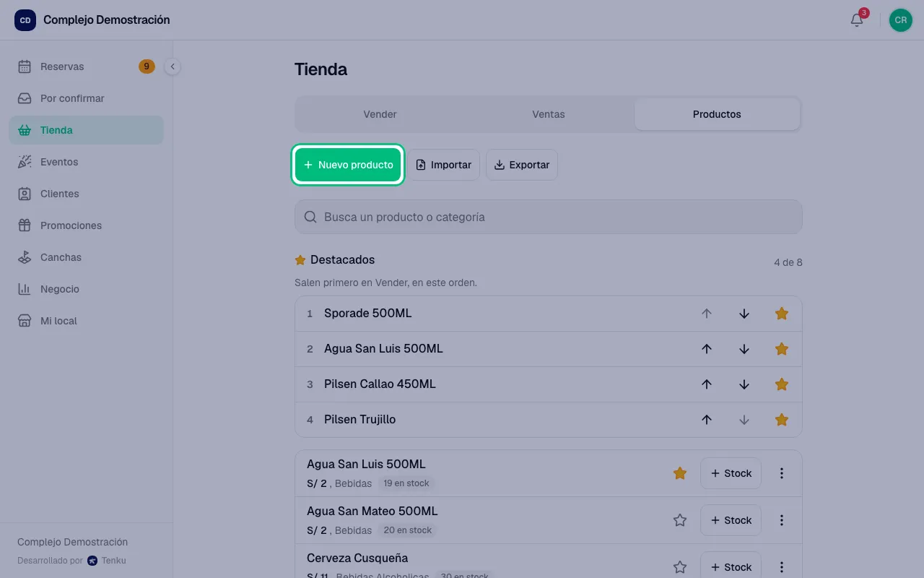
Task: Remove star from Agua San Luis in Destacados
Action: [782, 349]
